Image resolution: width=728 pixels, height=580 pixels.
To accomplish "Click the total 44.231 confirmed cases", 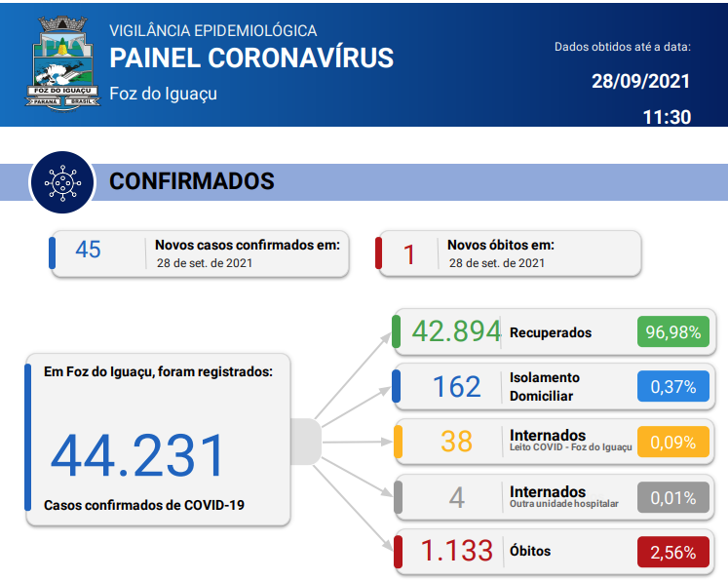I will 137,455.
